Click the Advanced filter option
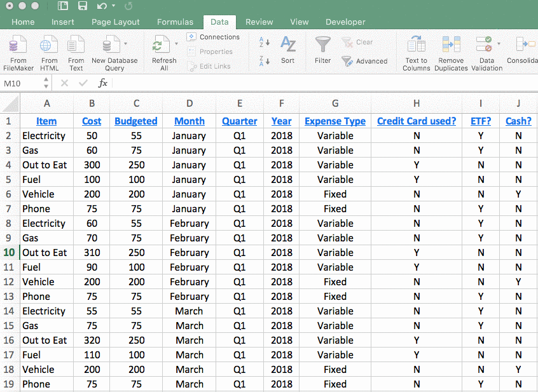 click(366, 61)
